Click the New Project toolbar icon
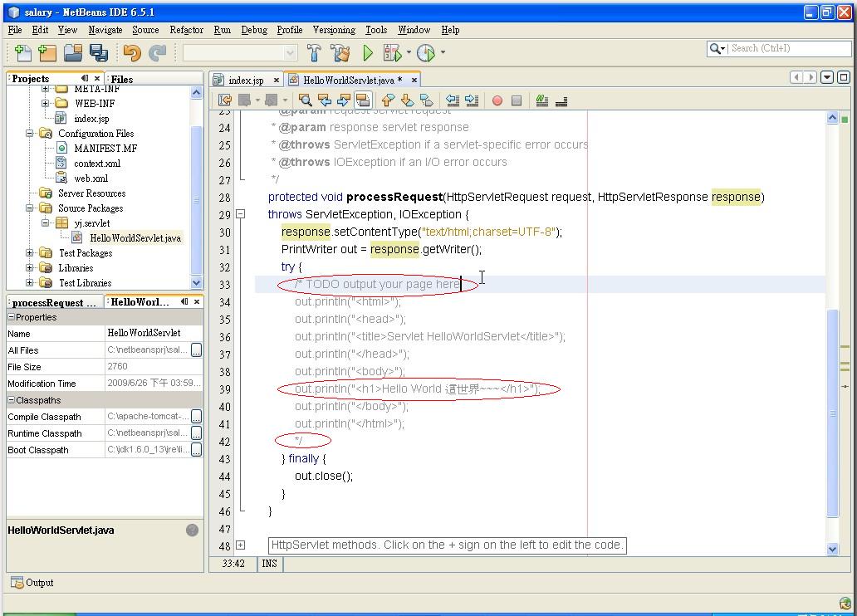This screenshot has height=616, width=857. click(x=47, y=52)
